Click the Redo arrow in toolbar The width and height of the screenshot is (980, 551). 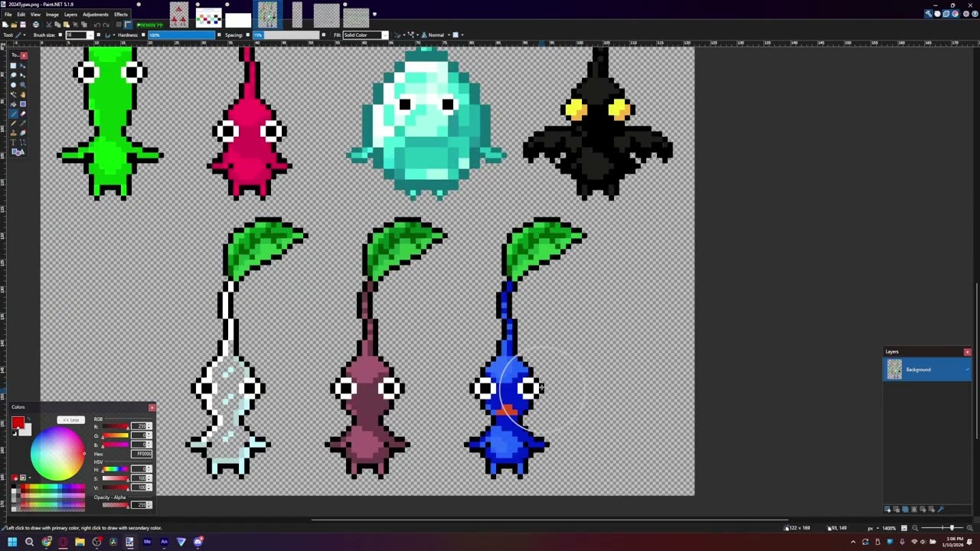pyautogui.click(x=106, y=24)
